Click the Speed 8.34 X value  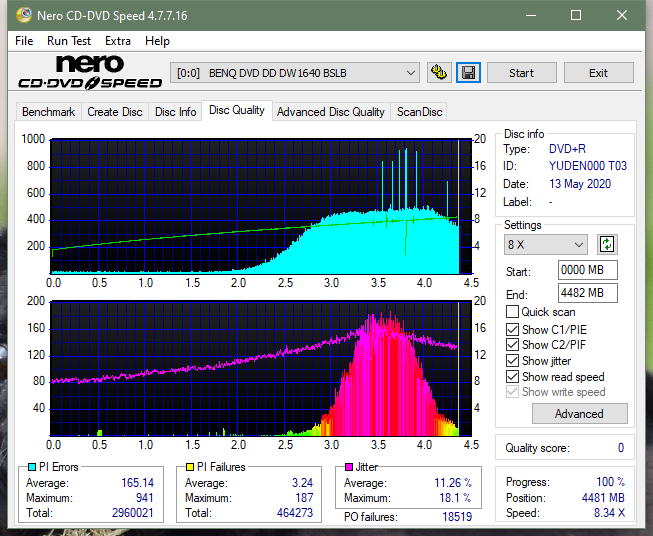[609, 513]
